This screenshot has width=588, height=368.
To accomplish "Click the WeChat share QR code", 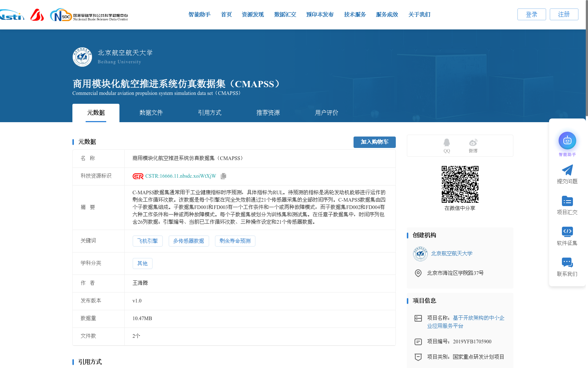I will pyautogui.click(x=460, y=184).
